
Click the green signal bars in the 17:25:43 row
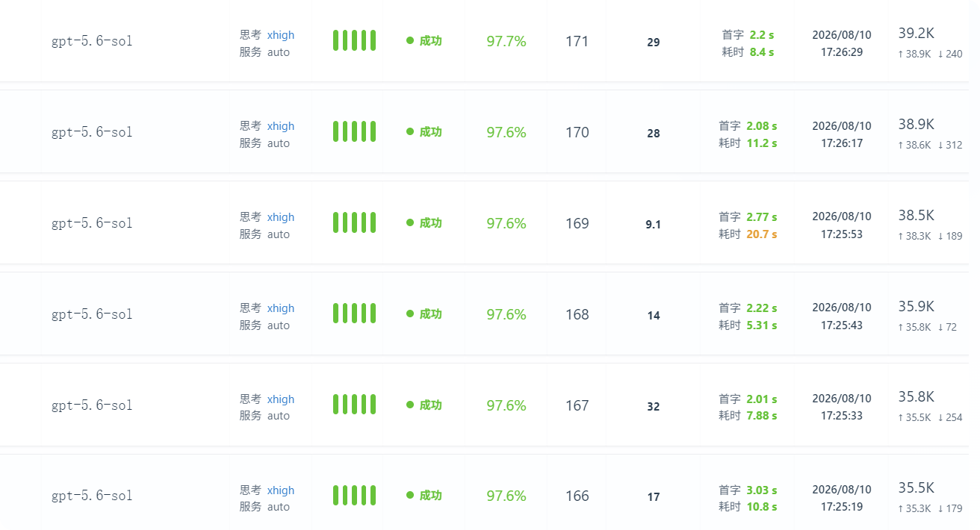click(x=354, y=314)
